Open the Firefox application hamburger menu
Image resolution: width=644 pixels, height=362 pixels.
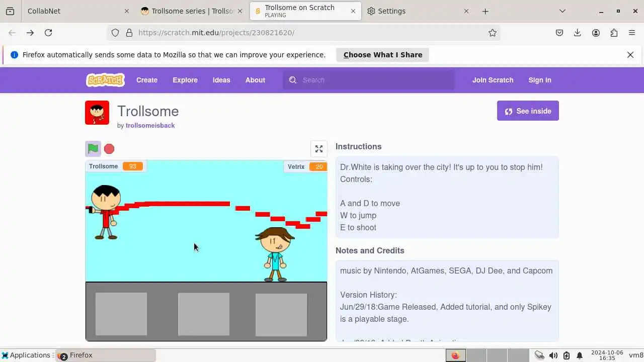(632, 33)
